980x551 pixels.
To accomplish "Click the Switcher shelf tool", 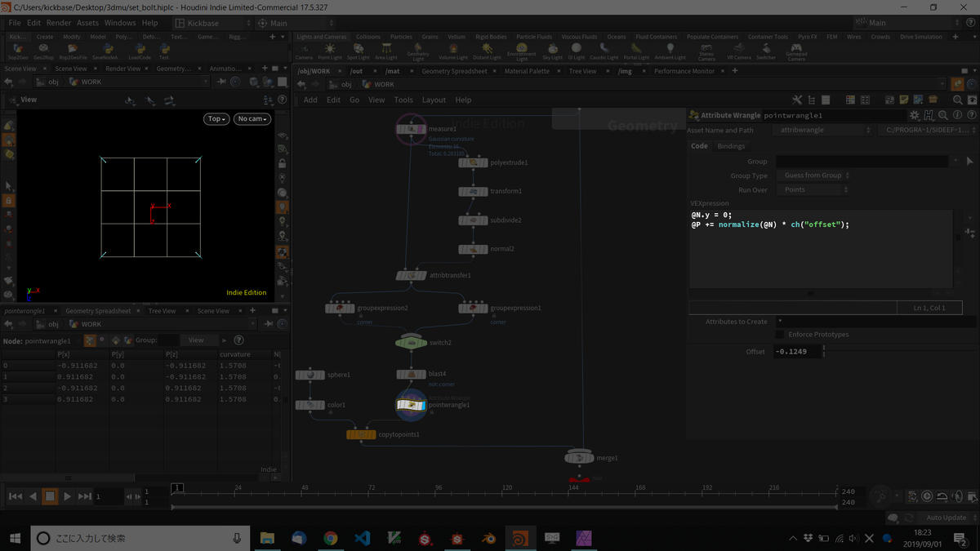I will [766, 52].
